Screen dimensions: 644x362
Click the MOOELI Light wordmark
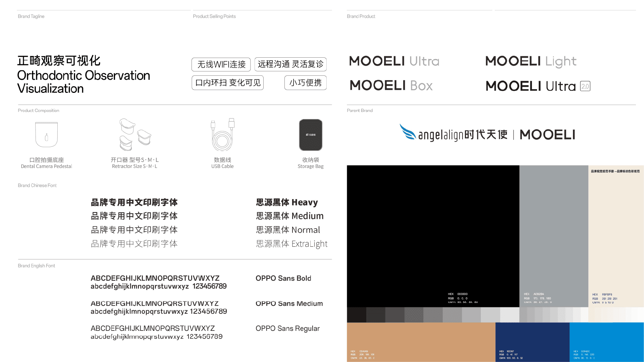pos(531,62)
